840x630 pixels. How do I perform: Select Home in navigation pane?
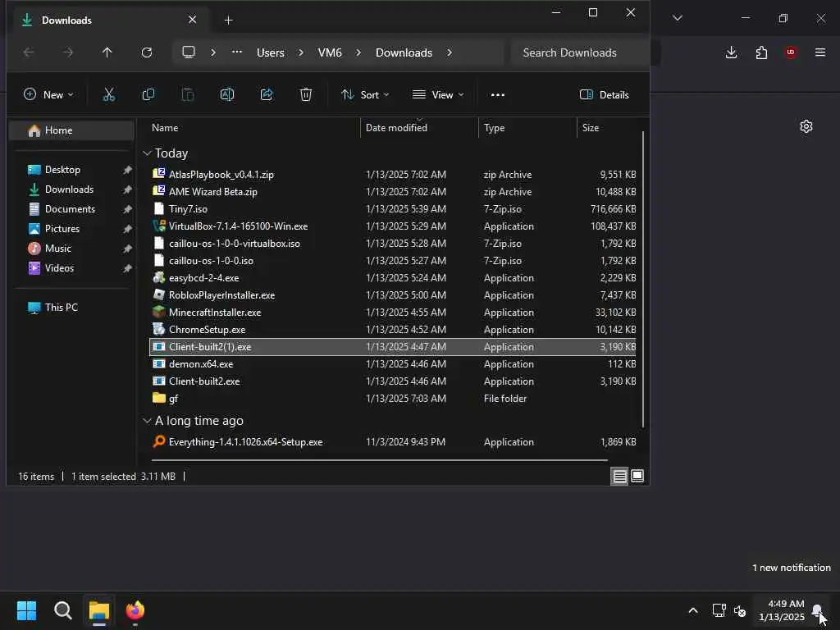(71, 130)
